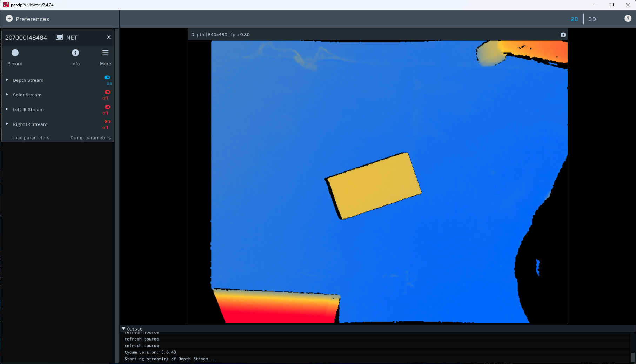Open the Preferences plus icon
636x364 pixels.
pos(9,19)
